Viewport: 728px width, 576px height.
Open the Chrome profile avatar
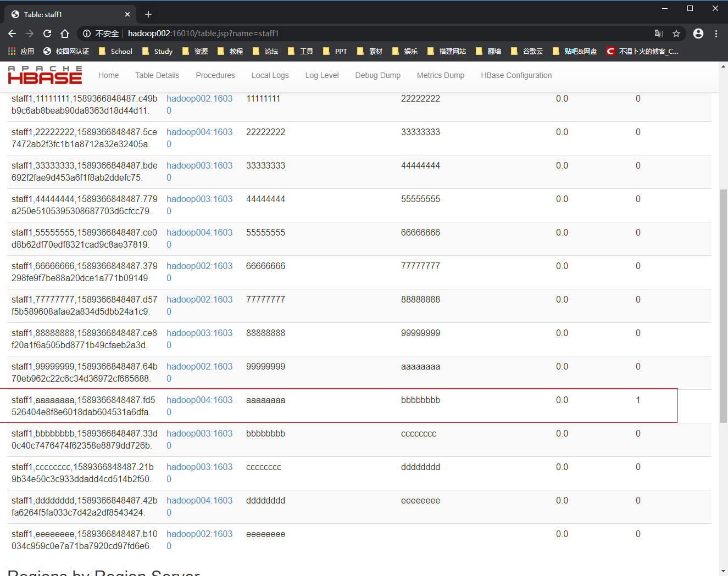coord(698,33)
